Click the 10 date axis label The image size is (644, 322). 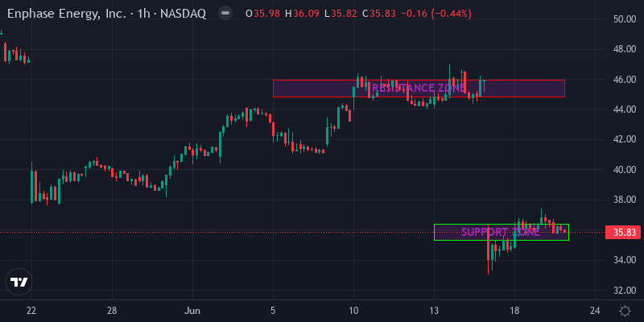tap(353, 310)
